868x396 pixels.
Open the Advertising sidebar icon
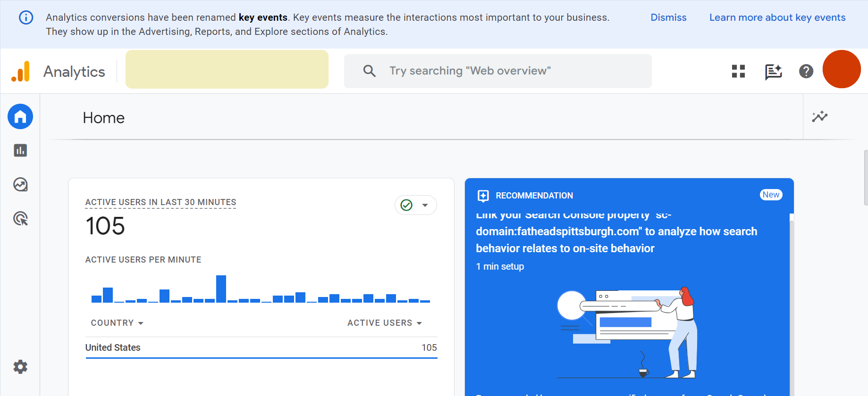(x=20, y=218)
